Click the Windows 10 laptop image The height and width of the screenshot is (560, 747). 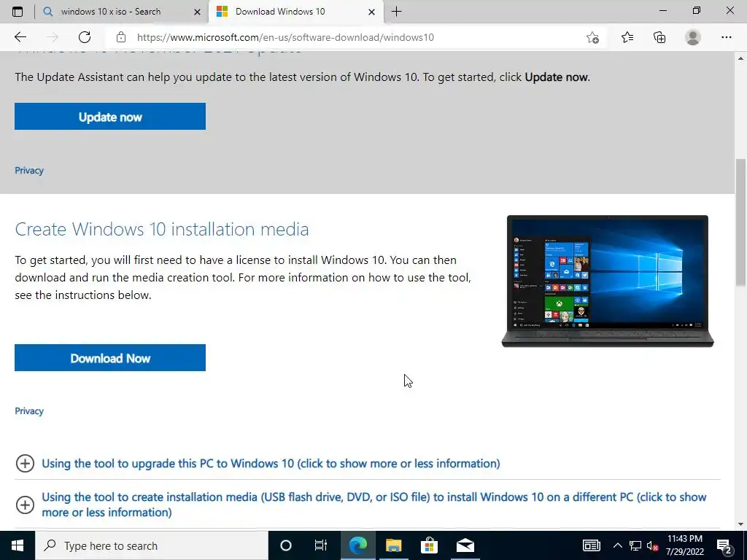click(608, 281)
